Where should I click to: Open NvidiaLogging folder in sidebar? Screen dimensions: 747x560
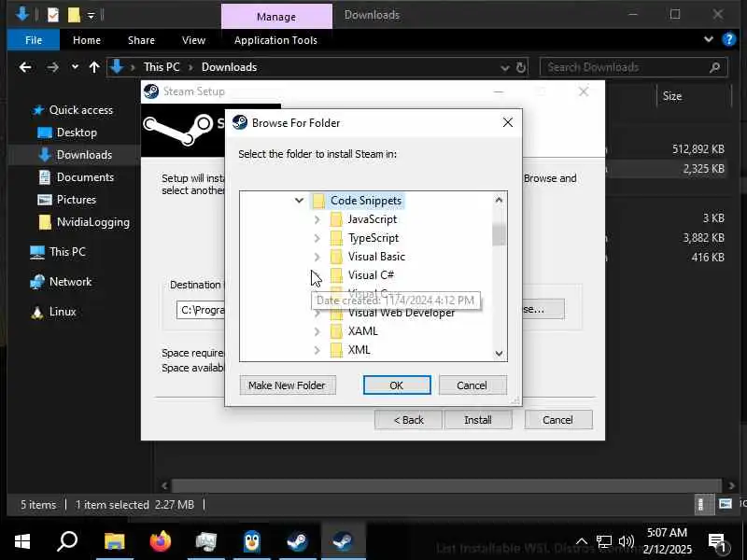click(x=92, y=222)
